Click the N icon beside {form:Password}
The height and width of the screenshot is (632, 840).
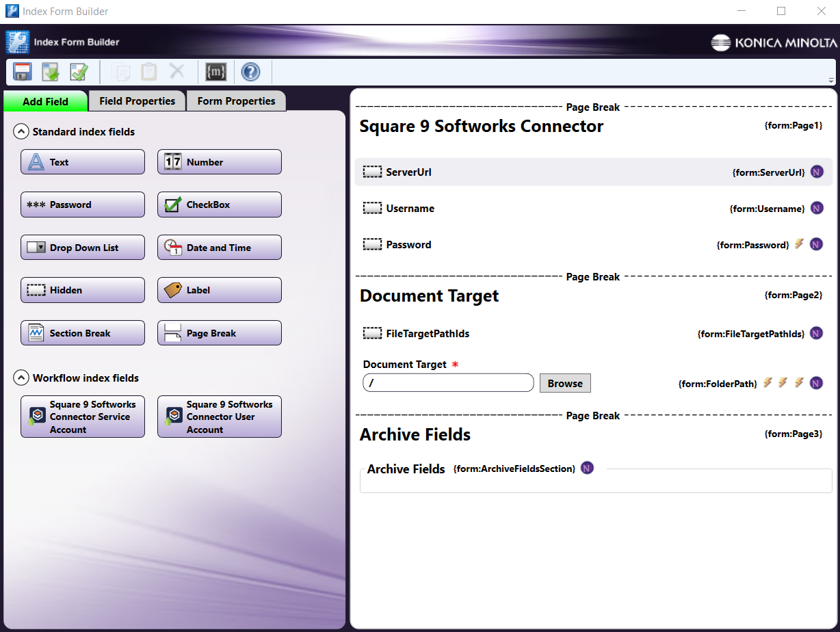pos(817,244)
